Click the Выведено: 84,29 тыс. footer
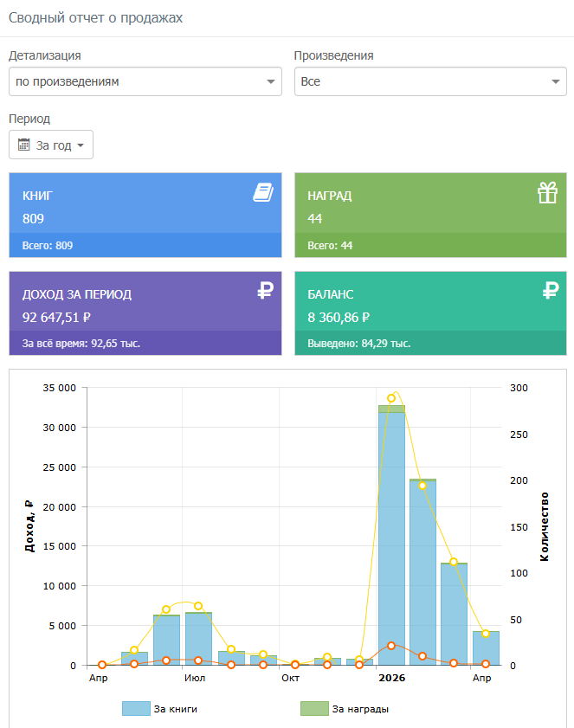This screenshot has width=574, height=728. pyautogui.click(x=430, y=344)
